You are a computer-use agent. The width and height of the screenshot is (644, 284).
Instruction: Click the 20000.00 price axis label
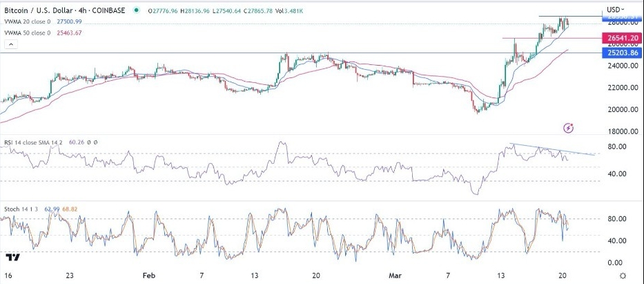point(623,110)
